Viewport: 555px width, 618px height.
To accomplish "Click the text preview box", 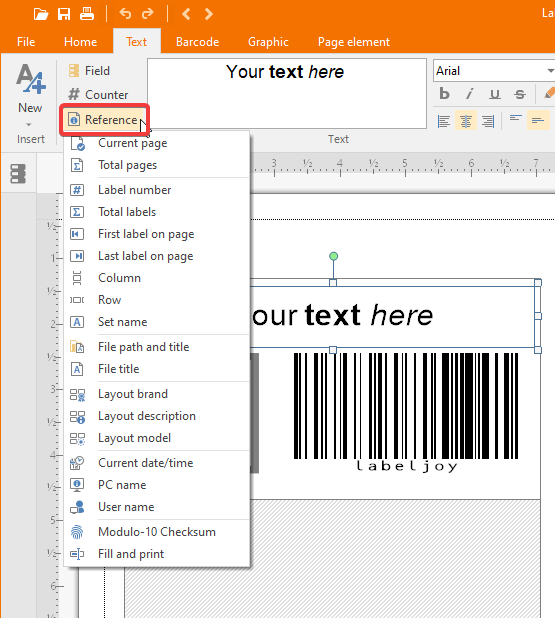I will [287, 93].
